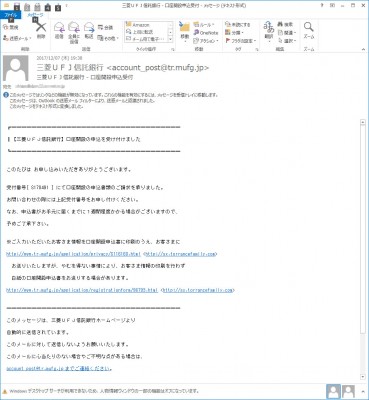This screenshot has width=369, height=400.
Task: Collapse the ribbon using the chevron
Action: [363, 50]
